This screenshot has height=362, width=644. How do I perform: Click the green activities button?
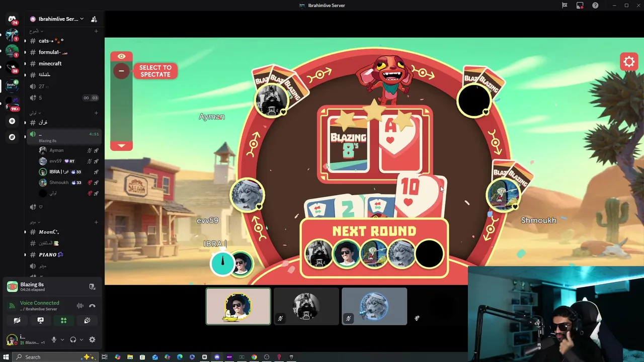pos(63,320)
